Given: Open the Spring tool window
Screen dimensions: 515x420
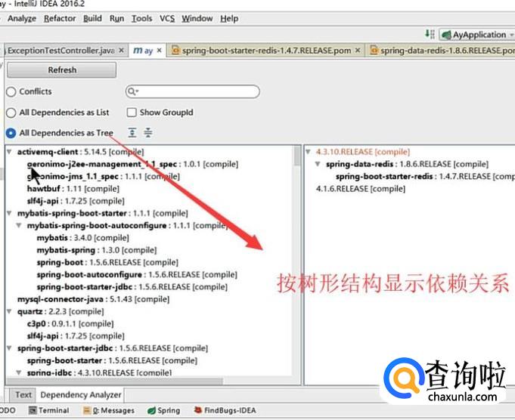Looking at the screenshot, I should [x=163, y=410].
